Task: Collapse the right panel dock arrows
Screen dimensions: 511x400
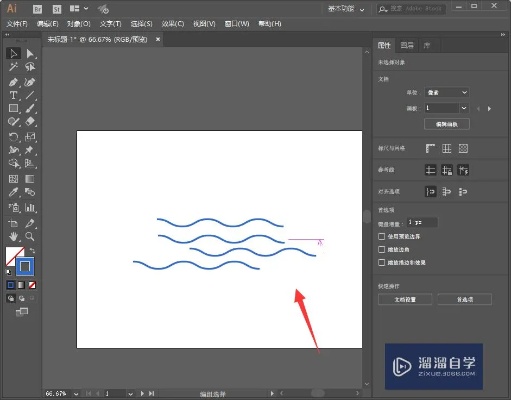Action: click(503, 35)
